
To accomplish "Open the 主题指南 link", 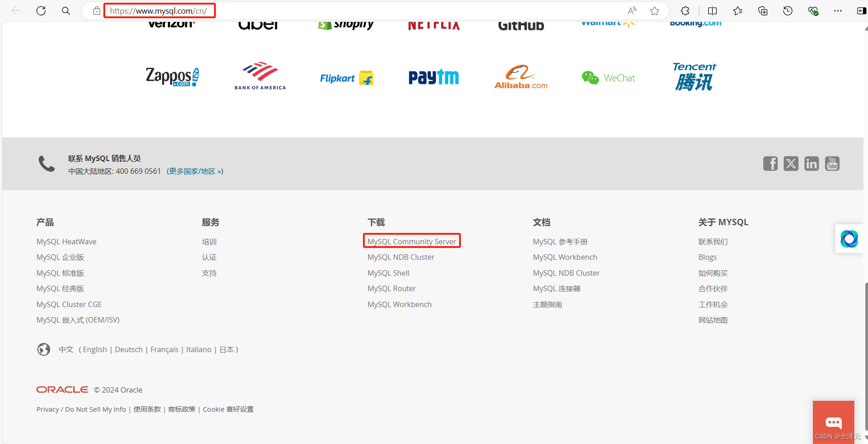I will pyautogui.click(x=547, y=304).
